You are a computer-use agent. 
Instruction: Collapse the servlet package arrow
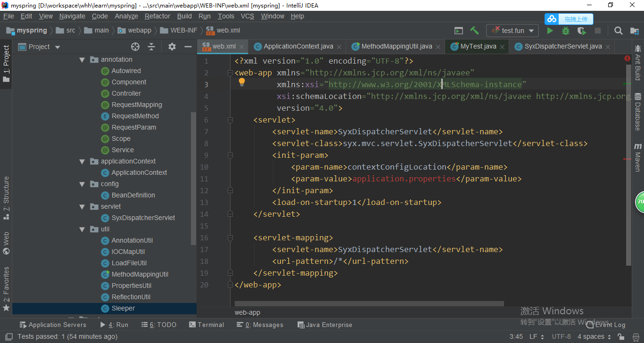pos(82,207)
